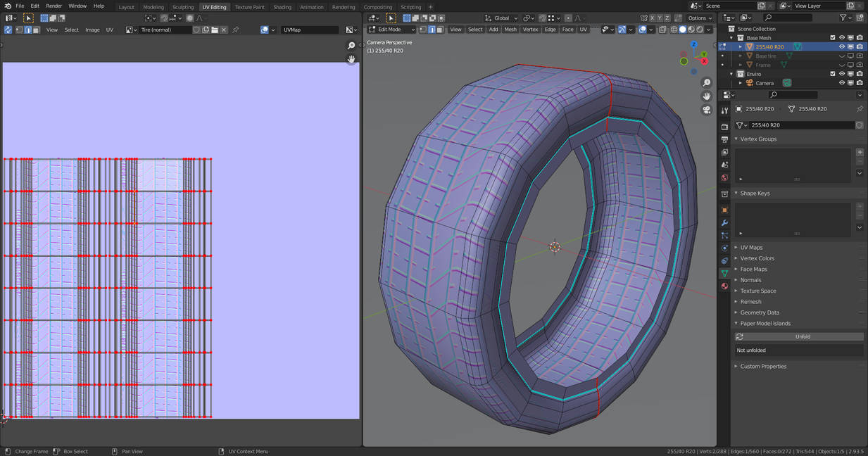
Task: Enable UV sync selection toggle
Action: pos(8,30)
